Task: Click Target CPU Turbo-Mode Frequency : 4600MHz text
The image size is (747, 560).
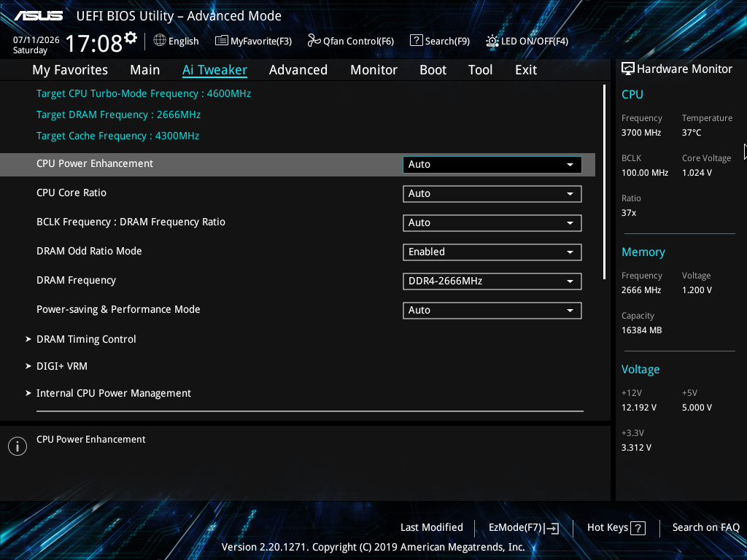Action: pos(144,94)
